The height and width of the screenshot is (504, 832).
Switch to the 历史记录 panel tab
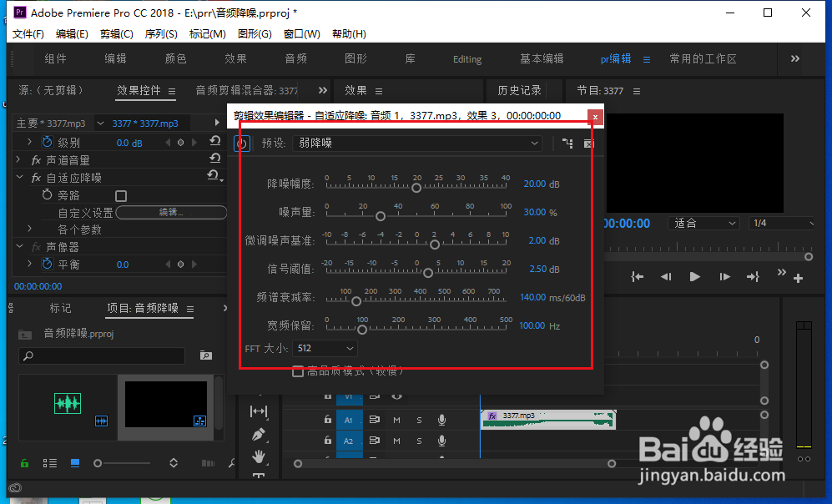coord(519,90)
